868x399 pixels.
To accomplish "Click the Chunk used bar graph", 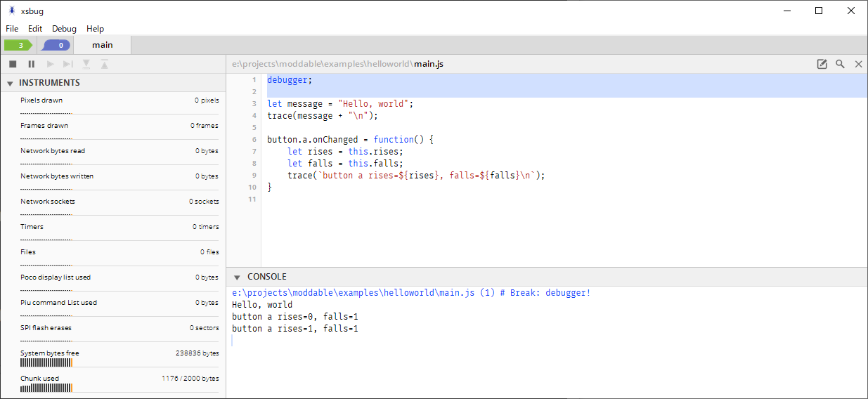I will click(x=46, y=388).
